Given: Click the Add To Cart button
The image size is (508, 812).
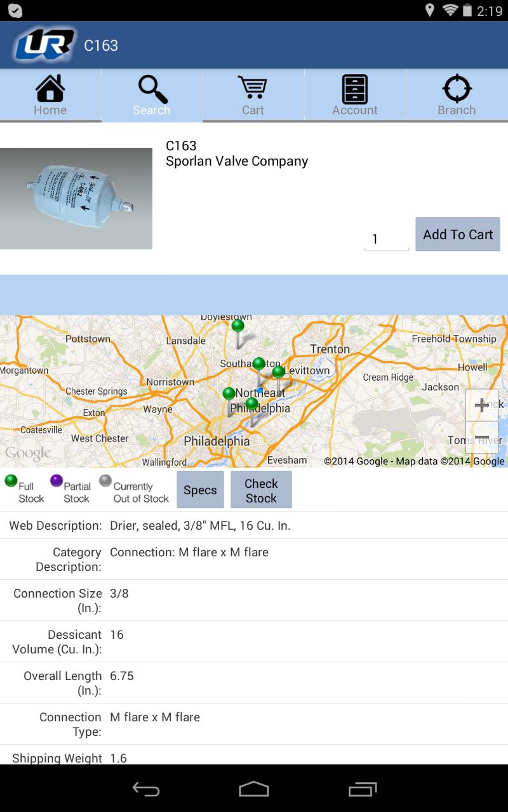Looking at the screenshot, I should point(457,234).
